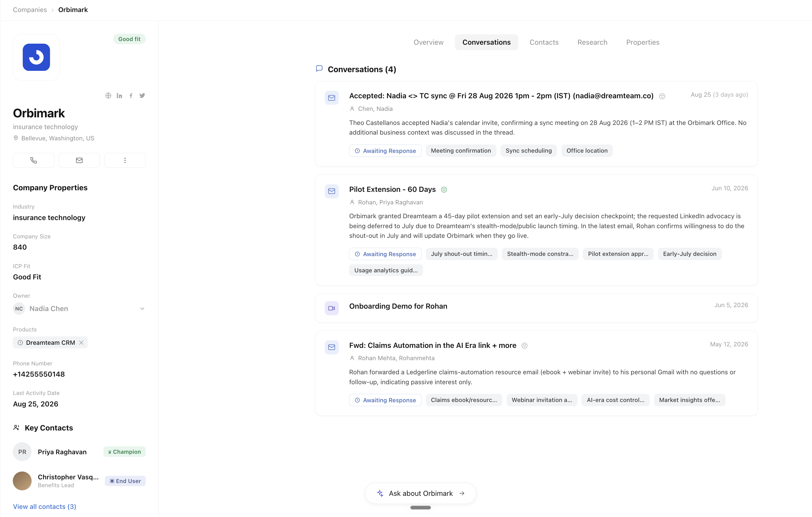812x517 pixels.
Task: Click the green sentiment icon on Pilot Extension
Action: click(x=444, y=189)
